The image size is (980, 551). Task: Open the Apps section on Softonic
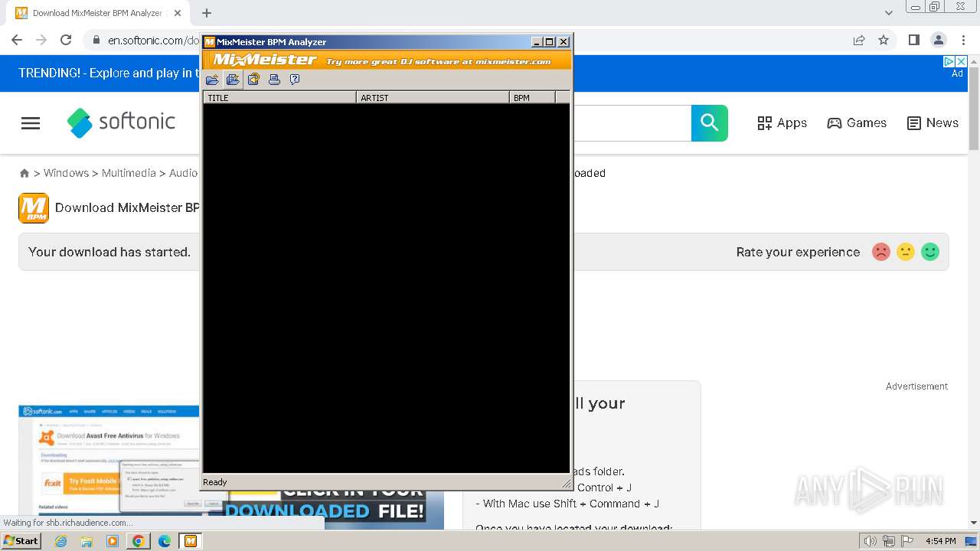782,123
